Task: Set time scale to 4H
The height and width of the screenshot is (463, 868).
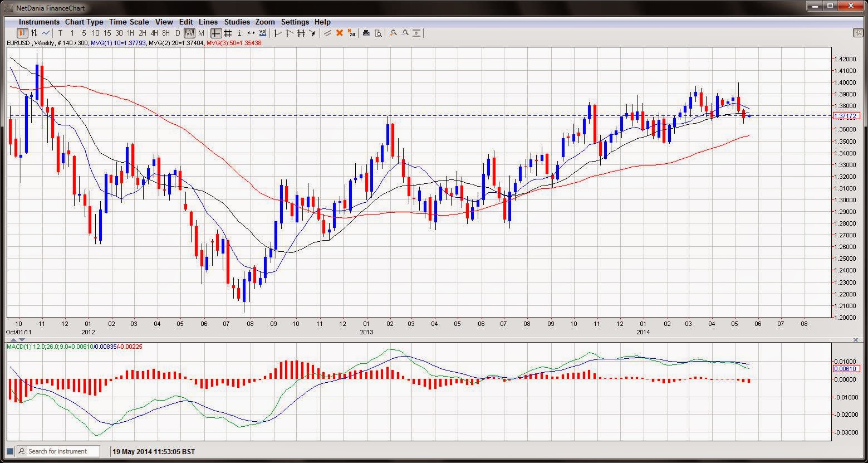Action: (154, 33)
